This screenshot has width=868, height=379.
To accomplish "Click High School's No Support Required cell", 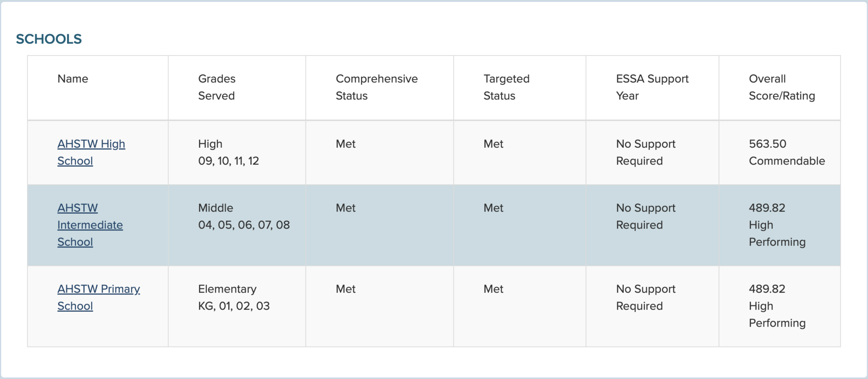I will [645, 152].
